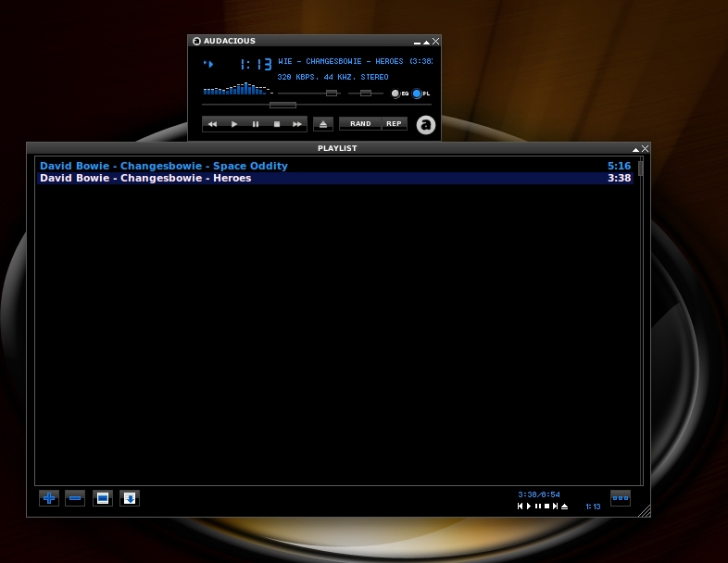Click the round Audacious logo about button
The height and width of the screenshot is (563, 728).
pos(426,125)
